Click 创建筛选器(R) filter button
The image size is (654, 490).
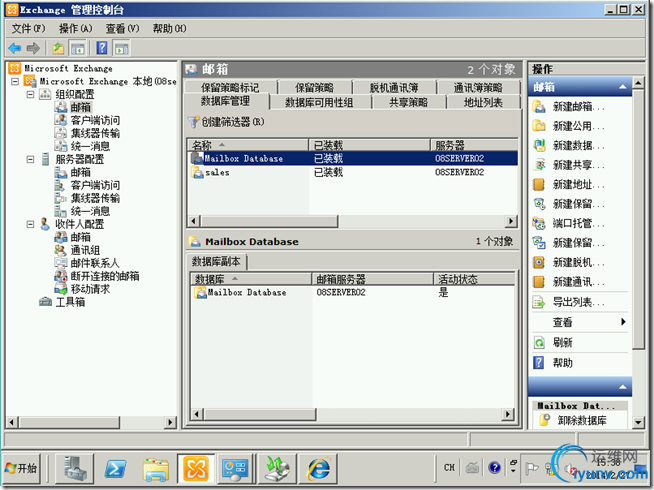click(x=226, y=122)
